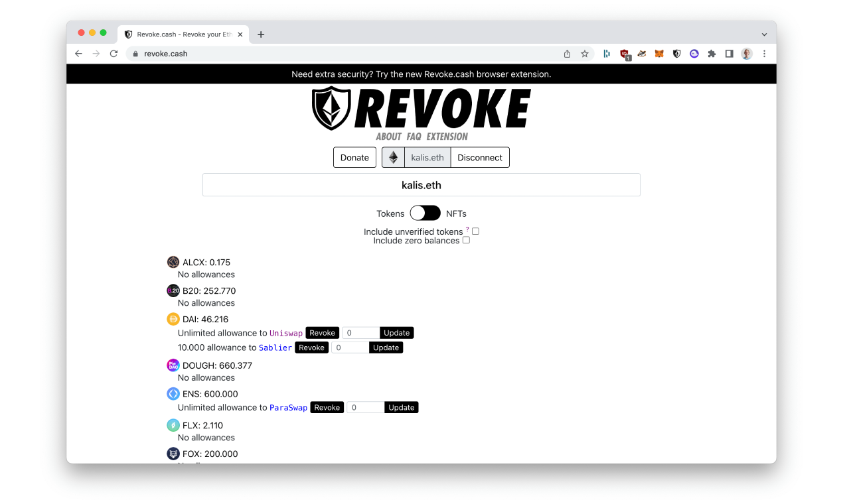Viewport: 843px width, 504px height.
Task: Click the FOX token icon
Action: click(173, 454)
